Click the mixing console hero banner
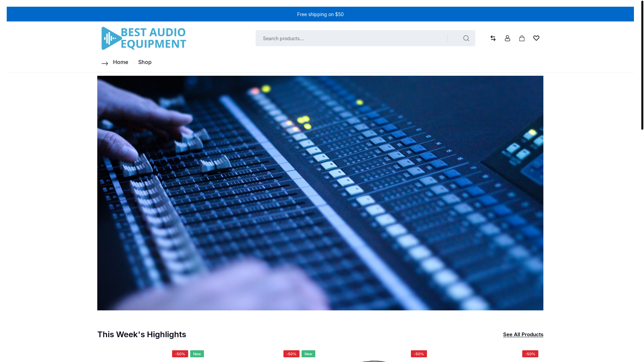The image size is (644, 362). [320, 193]
